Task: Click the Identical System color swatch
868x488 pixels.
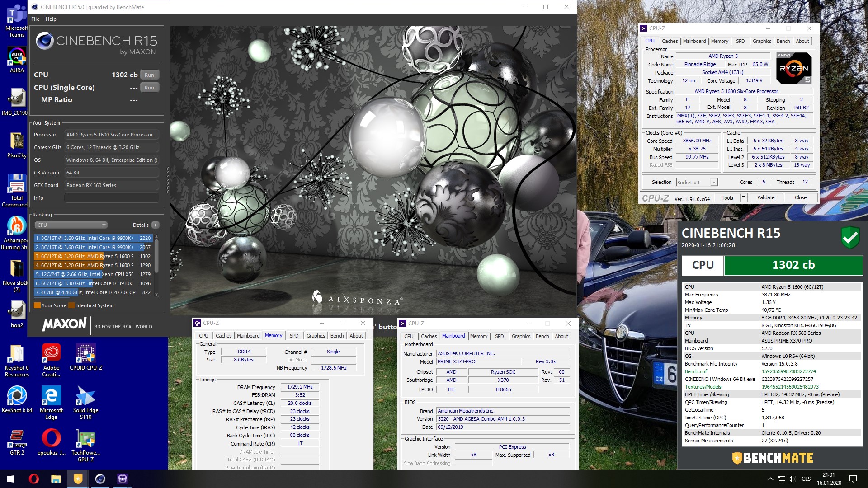Action: [71, 305]
